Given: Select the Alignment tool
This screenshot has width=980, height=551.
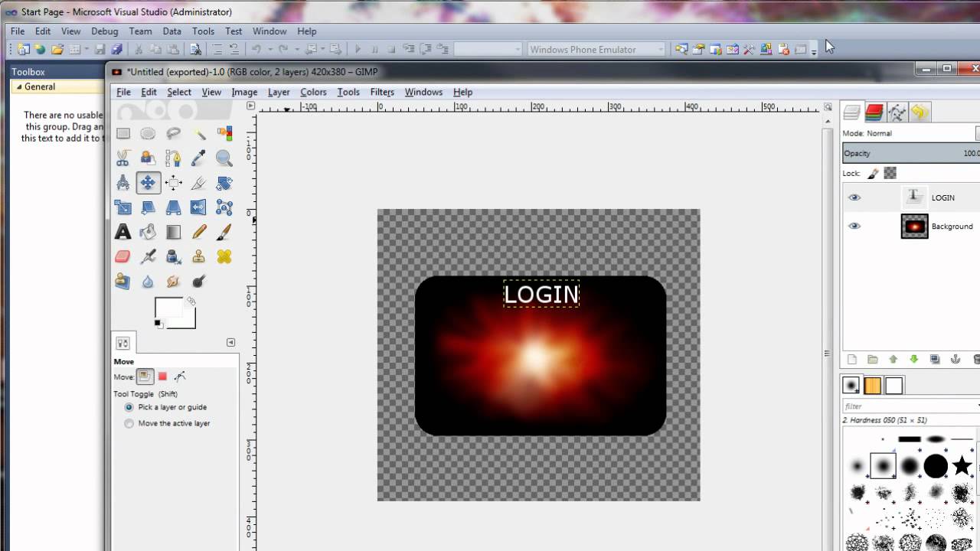Looking at the screenshot, I should tap(174, 183).
